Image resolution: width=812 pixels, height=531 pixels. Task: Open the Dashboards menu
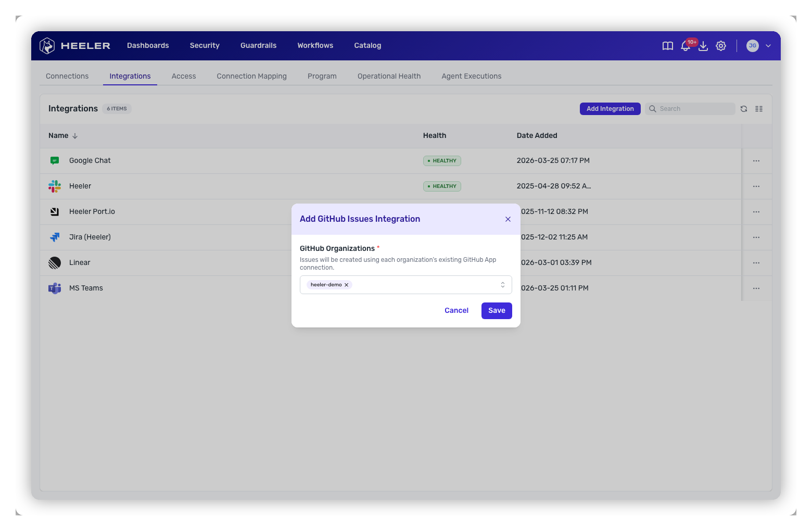(x=148, y=46)
